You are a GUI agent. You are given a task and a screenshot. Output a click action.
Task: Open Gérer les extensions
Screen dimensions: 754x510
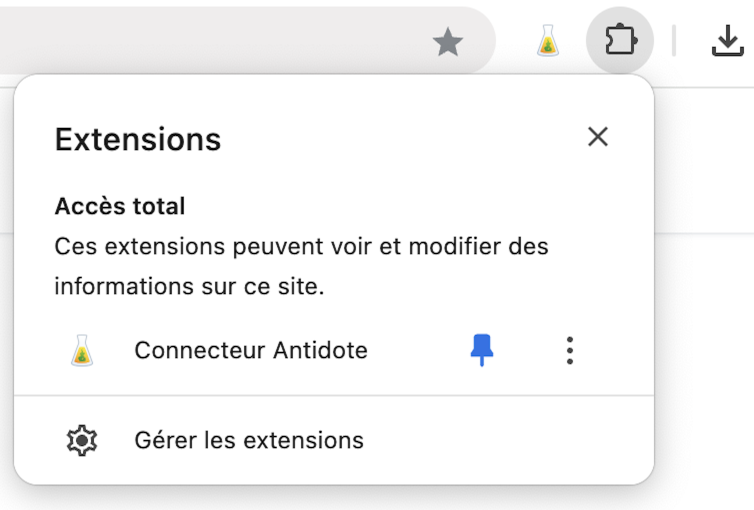[x=248, y=440]
